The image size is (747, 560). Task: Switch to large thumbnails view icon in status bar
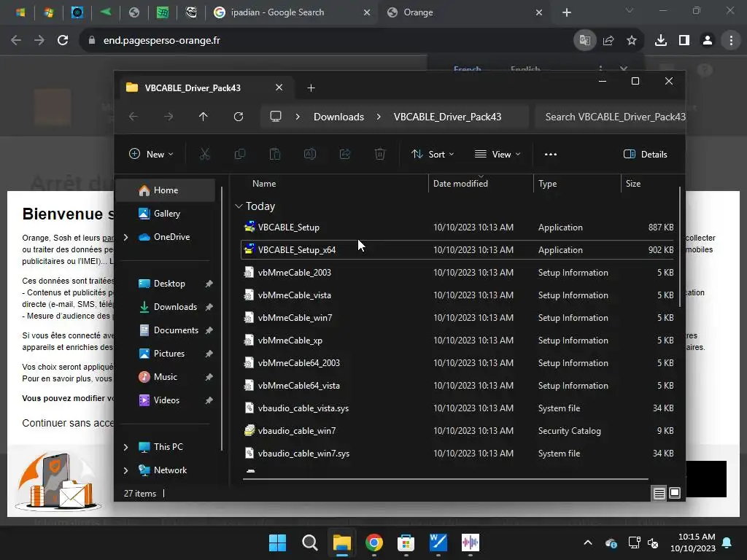click(675, 493)
